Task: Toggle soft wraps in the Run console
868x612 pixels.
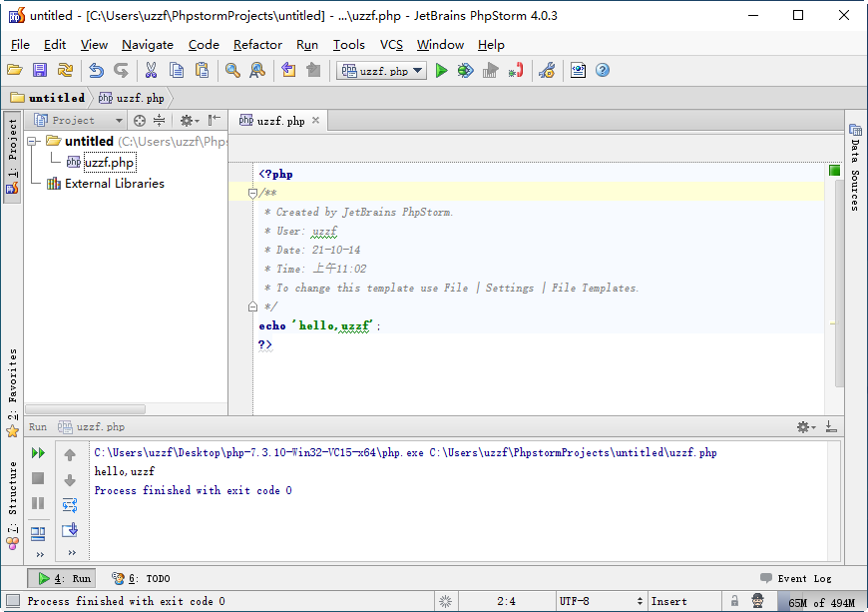Action: pos(70,505)
